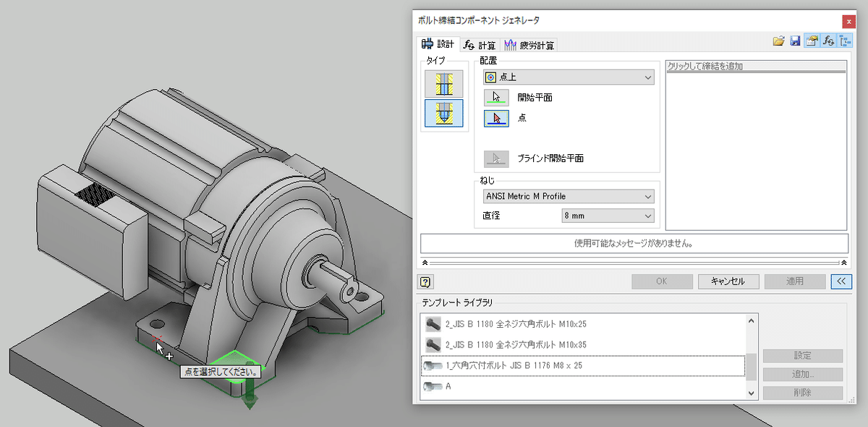Click the highlighted green face on motor foot

tap(236, 362)
